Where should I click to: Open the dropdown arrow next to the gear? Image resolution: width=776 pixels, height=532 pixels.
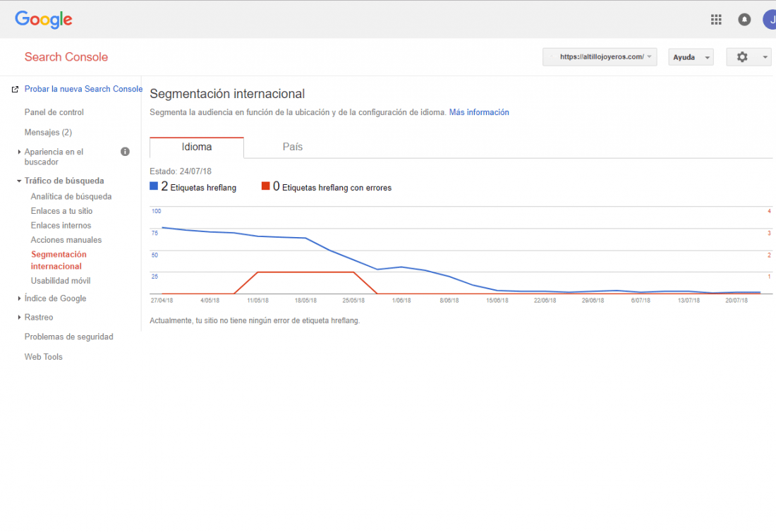tap(765, 57)
